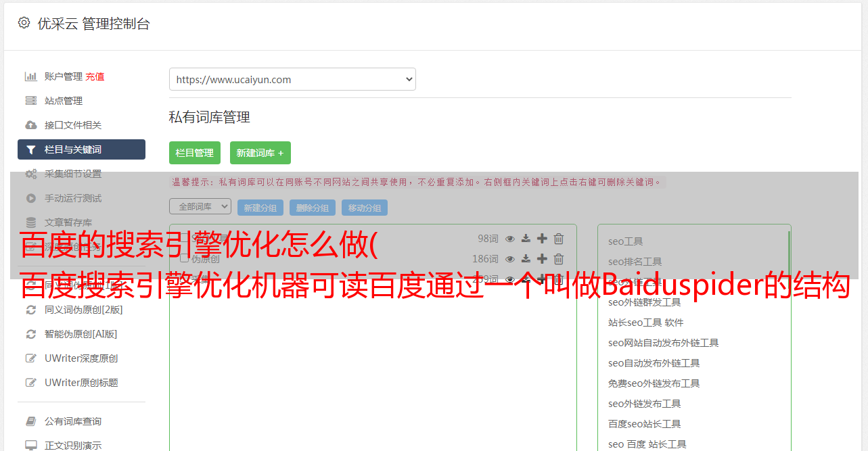Click the 私有词库管理 heading
The image size is (868, 451).
[210, 117]
